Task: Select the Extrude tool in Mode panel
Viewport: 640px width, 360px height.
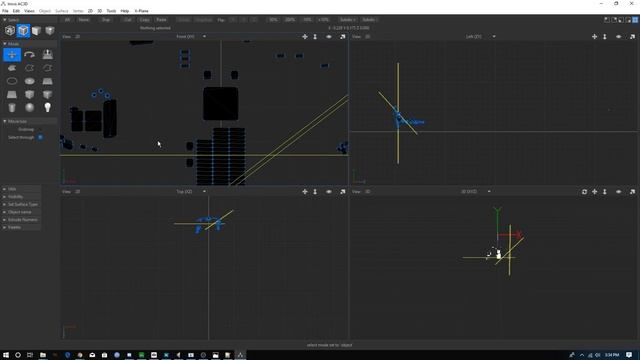Action: click(x=47, y=54)
